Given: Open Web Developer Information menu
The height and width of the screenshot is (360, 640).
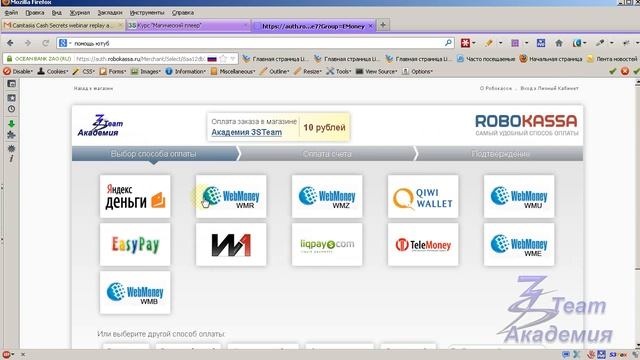Looking at the screenshot, I should pos(186,71).
